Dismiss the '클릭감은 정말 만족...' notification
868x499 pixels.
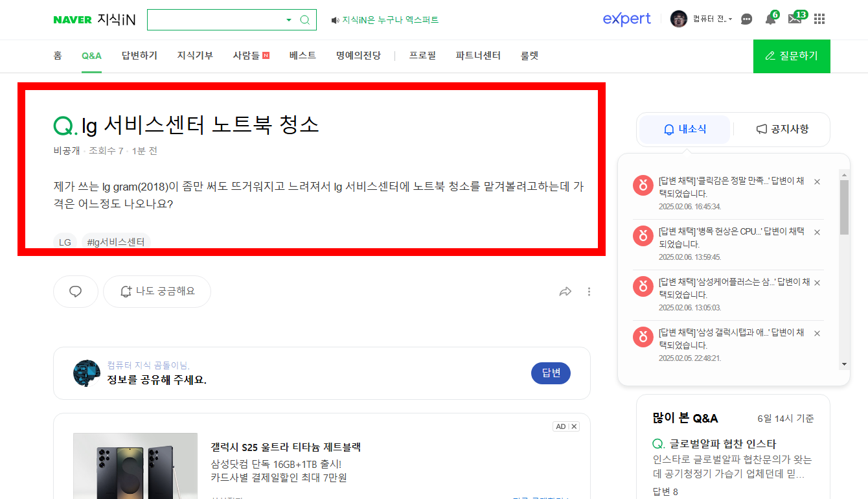coord(817,182)
